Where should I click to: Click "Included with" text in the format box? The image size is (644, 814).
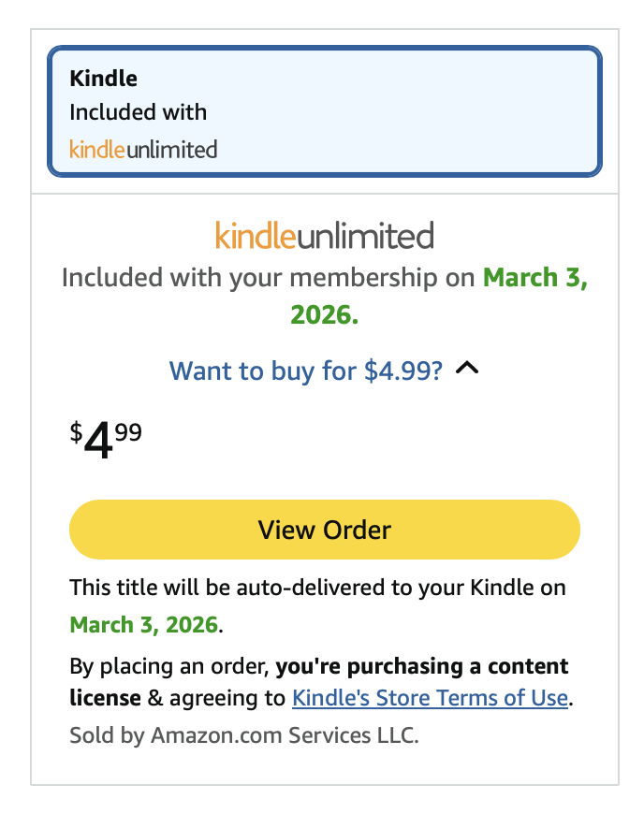[139, 112]
